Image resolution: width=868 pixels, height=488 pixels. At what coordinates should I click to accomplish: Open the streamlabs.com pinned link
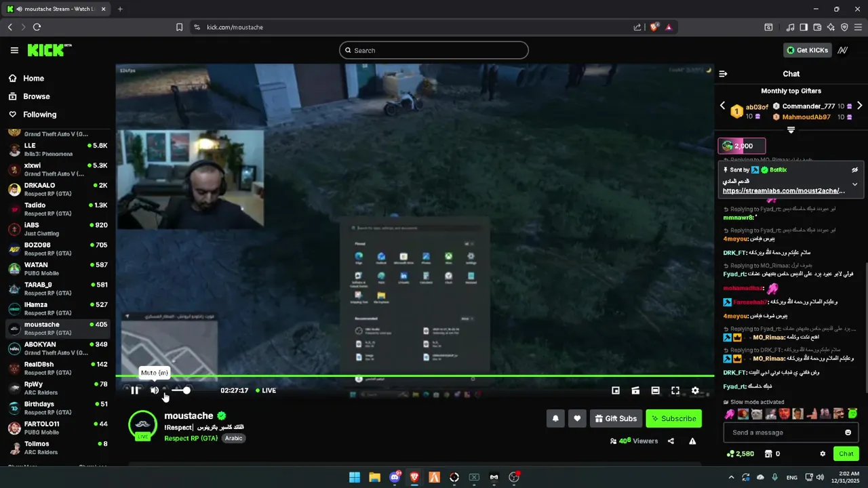click(783, 191)
